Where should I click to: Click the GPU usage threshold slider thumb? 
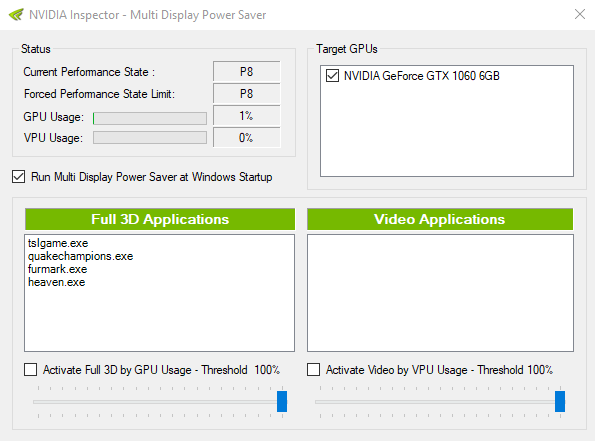[282, 401]
